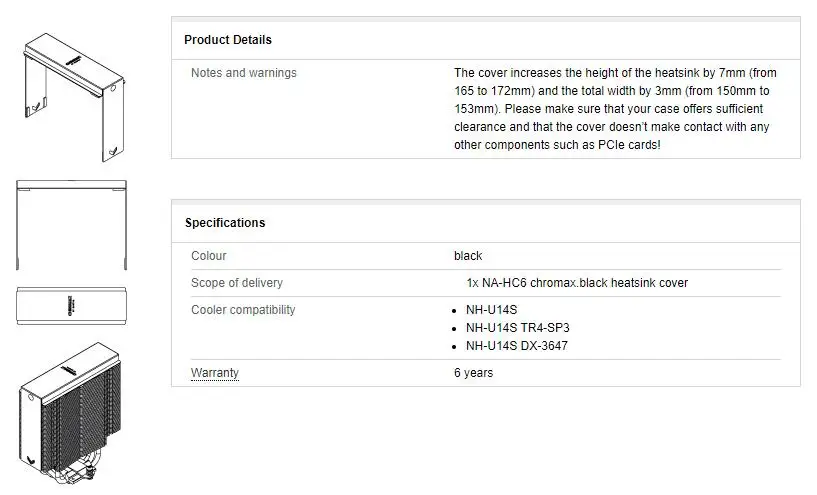Click the Specifications section header
The height and width of the screenshot is (495, 817).
pos(225,223)
